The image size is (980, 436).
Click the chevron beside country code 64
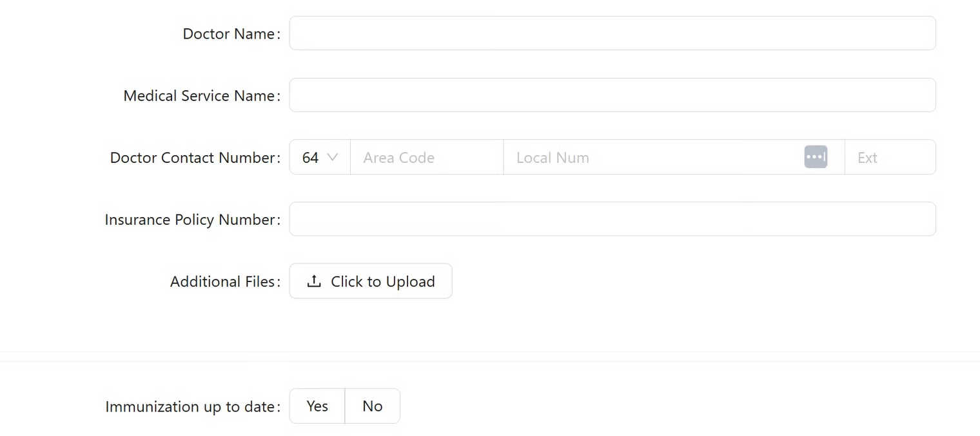tap(333, 157)
